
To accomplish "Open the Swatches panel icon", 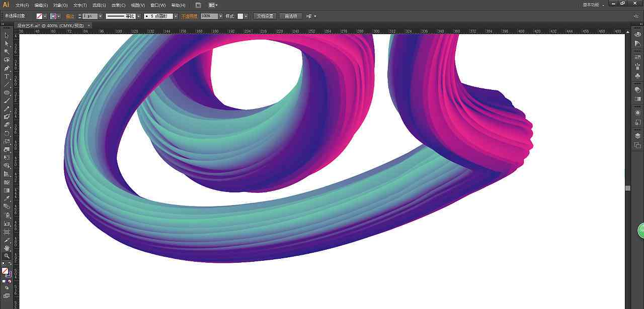I will (x=638, y=57).
